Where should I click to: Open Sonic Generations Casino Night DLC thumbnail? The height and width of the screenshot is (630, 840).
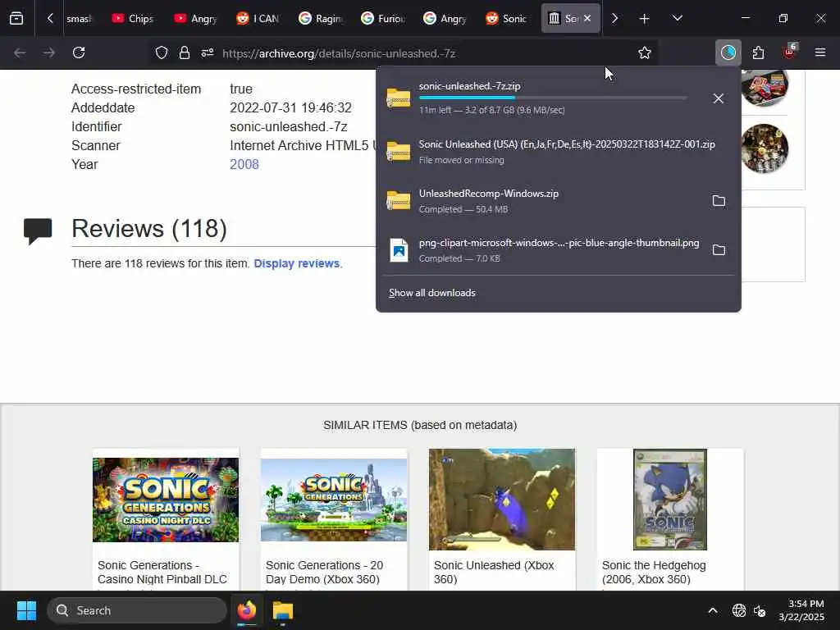click(x=166, y=500)
